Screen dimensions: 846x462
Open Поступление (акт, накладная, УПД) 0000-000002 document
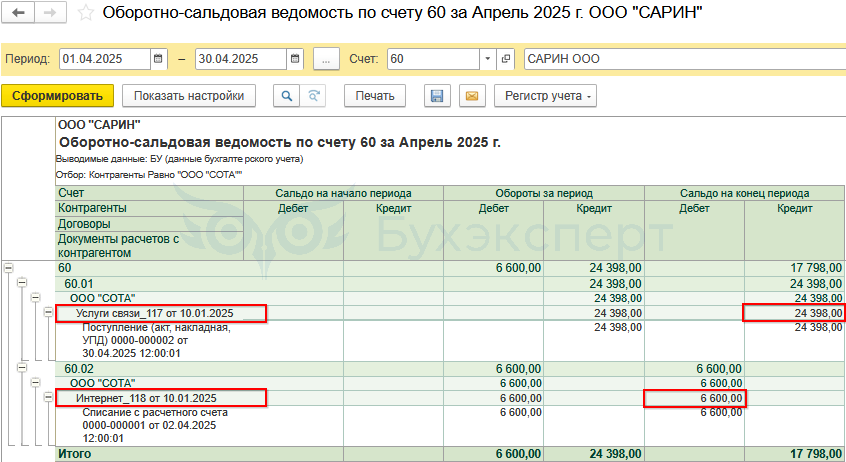pyautogui.click(x=156, y=341)
